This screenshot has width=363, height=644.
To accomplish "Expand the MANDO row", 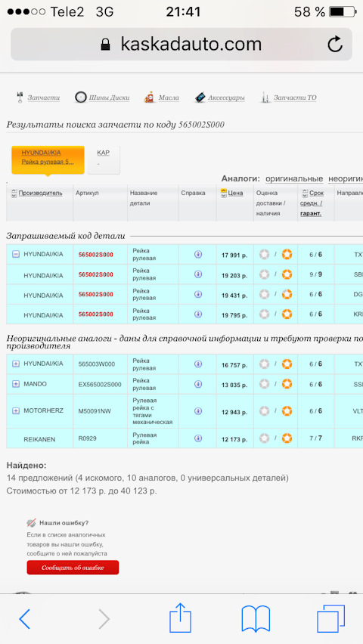I will [x=16, y=384].
